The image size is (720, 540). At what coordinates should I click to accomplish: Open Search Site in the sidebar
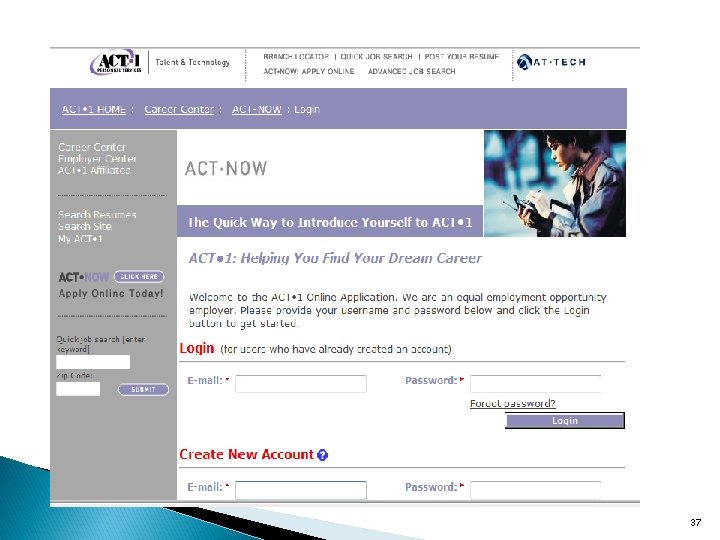click(84, 226)
